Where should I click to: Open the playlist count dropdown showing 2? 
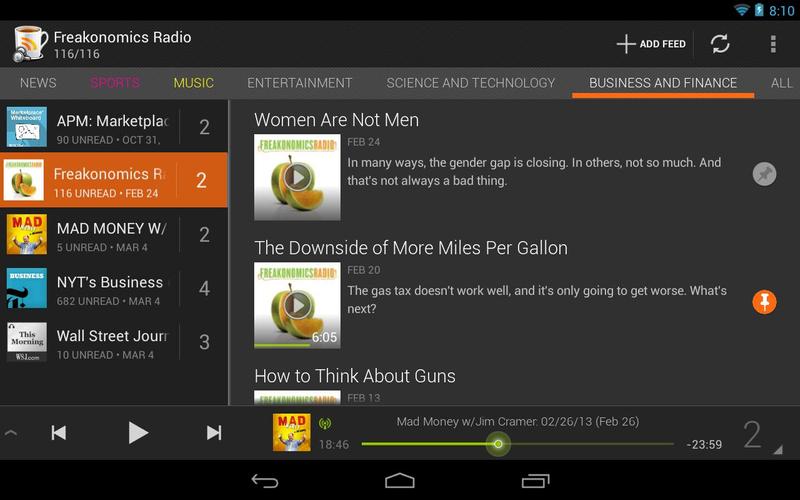[760, 435]
